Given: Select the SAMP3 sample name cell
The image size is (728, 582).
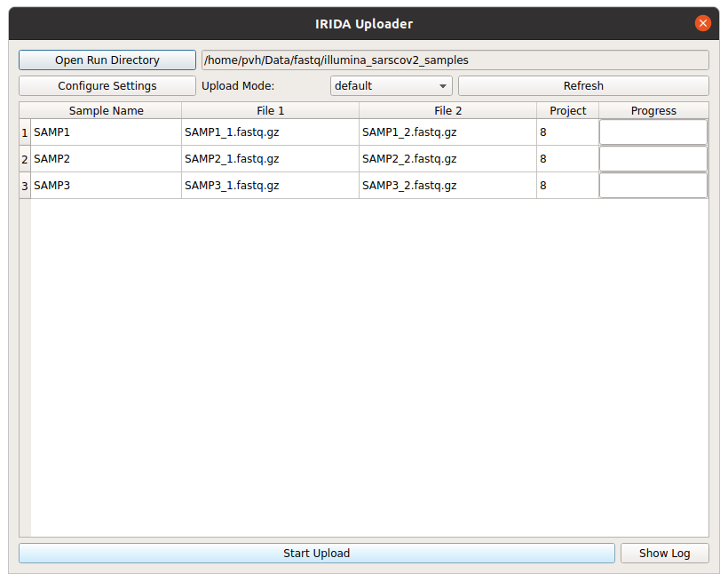Looking at the screenshot, I should [106, 186].
